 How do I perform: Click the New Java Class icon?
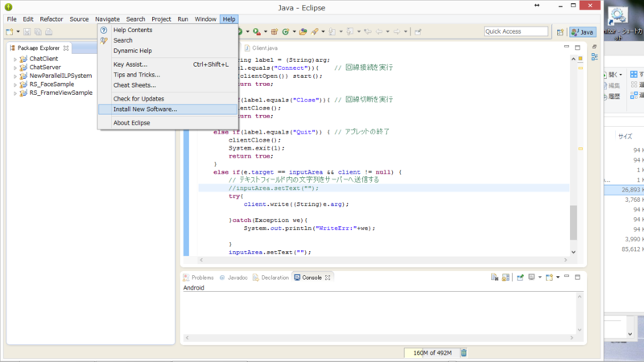point(286,31)
